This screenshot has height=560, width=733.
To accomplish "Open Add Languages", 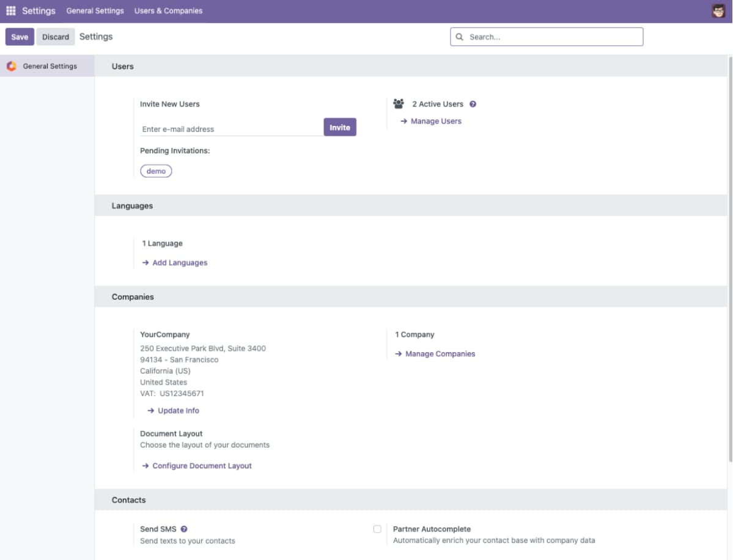I will (x=180, y=262).
